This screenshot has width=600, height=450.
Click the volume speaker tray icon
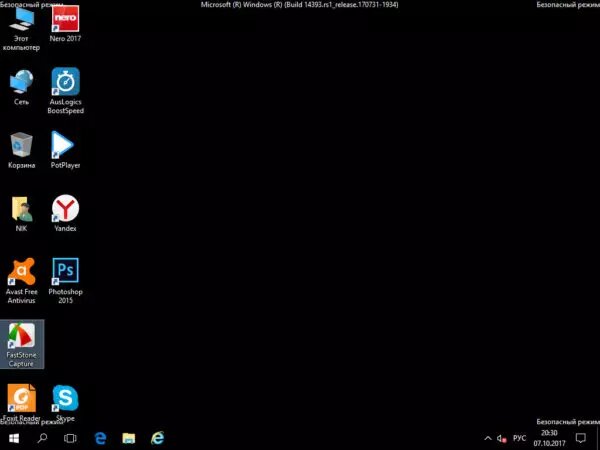click(x=501, y=439)
